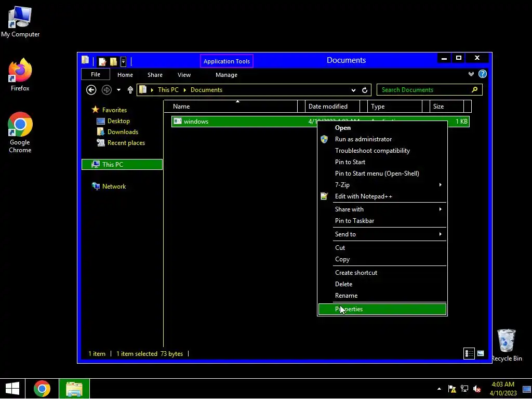Choose Pin to Start menu (Open-Shell)
Screen dimensions: 532x399
382,174
